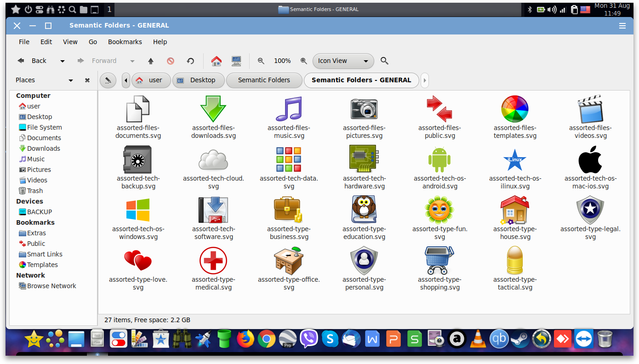Select assorted-files-downloads.svg green arrow
The image size is (639, 364).
[213, 109]
